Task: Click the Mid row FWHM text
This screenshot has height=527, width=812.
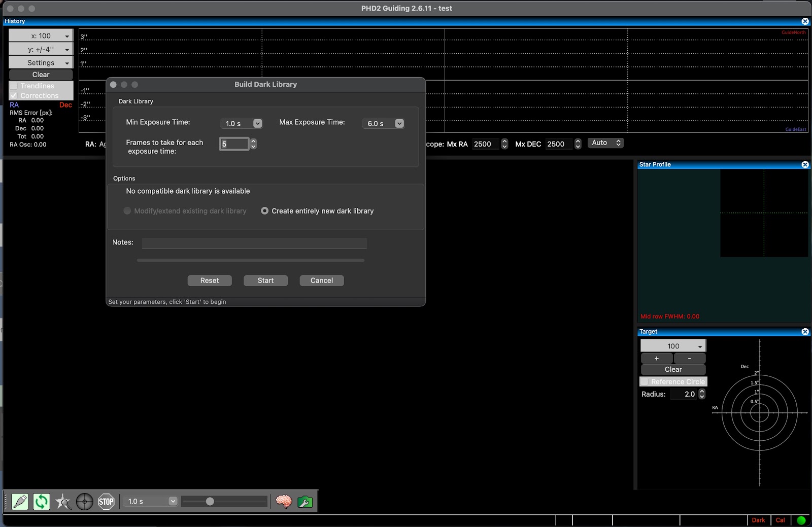Action: 670,317
